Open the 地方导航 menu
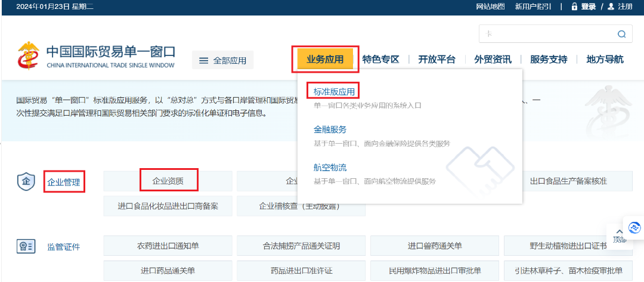644x282 pixels. [x=605, y=60]
